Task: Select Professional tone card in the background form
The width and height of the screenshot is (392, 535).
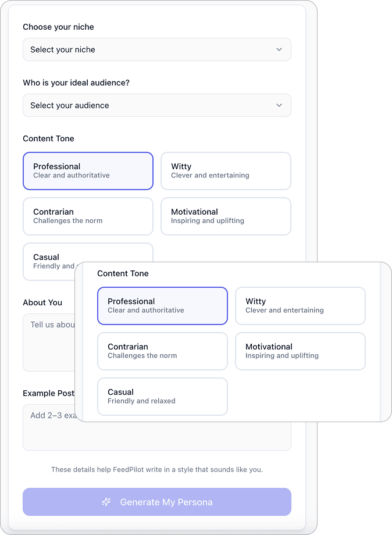Action: click(88, 171)
